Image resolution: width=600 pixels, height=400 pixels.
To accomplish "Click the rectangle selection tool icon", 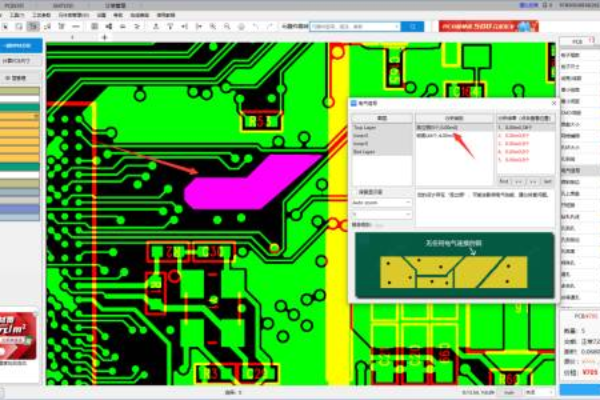I will coord(19,27).
